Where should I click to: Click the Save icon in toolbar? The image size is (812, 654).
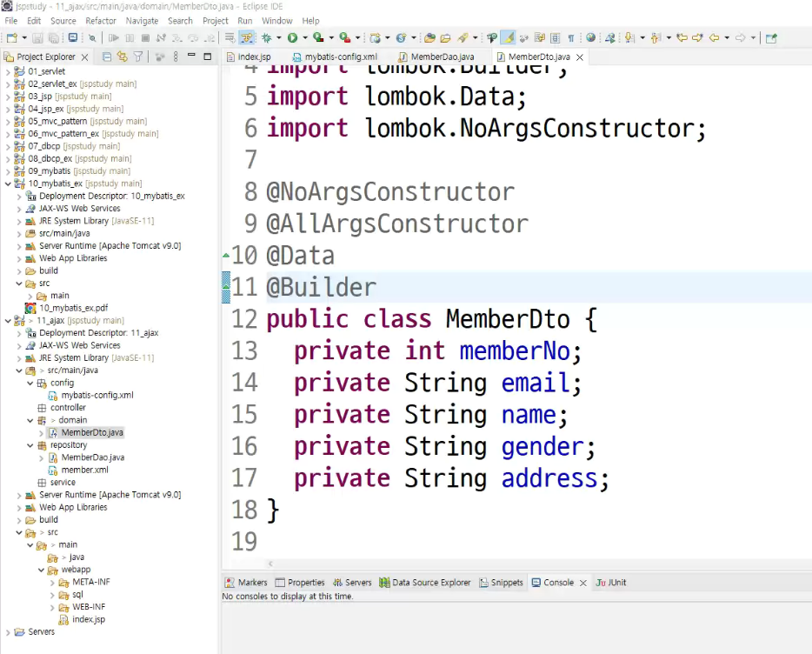(37, 37)
